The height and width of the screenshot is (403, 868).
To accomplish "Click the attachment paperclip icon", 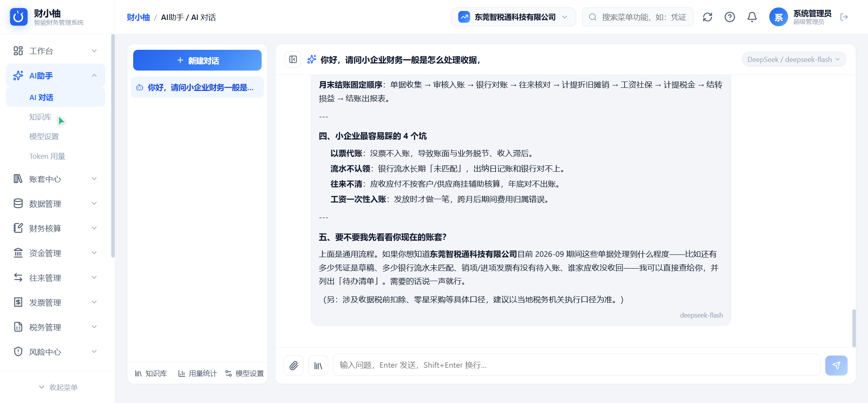I will tap(294, 365).
